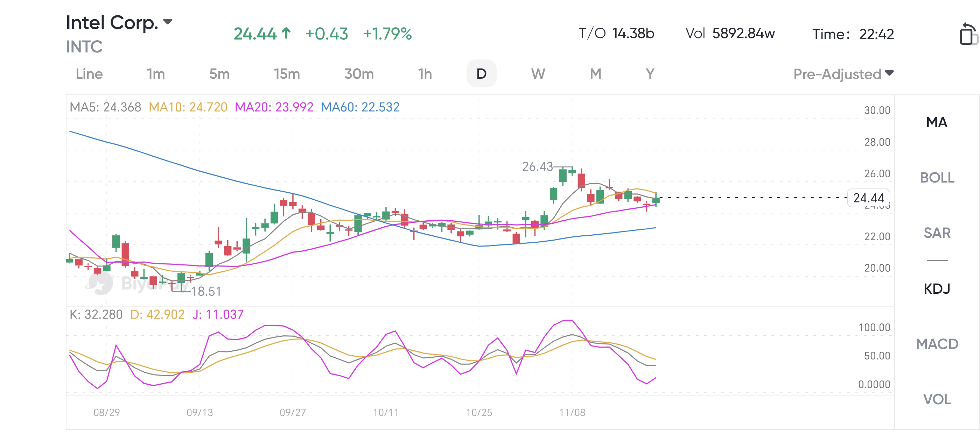
Task: Switch to yearly Y chart
Action: [650, 74]
